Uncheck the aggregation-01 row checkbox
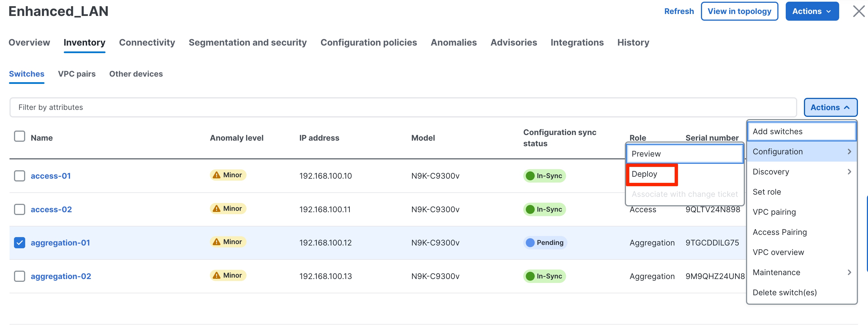 click(20, 242)
